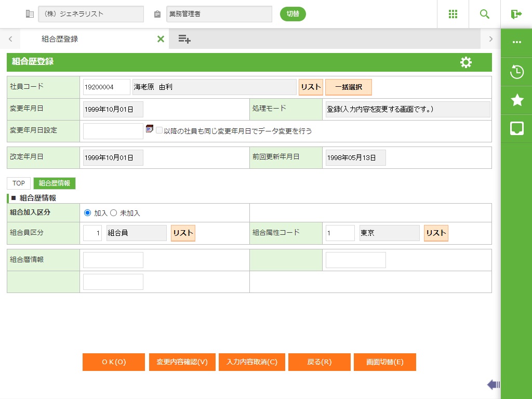Open the リスト picker for 組合属性コード
This screenshot has height=399, width=532.
point(436,233)
